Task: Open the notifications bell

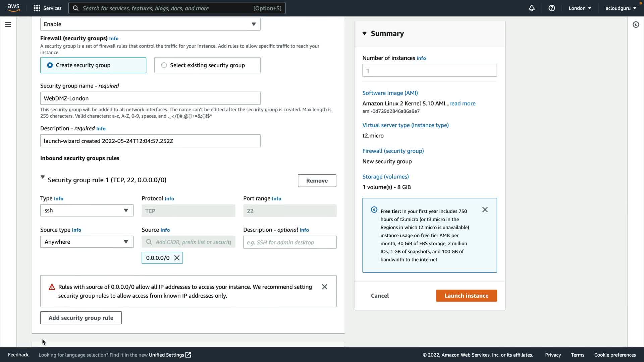Action: 532,8
